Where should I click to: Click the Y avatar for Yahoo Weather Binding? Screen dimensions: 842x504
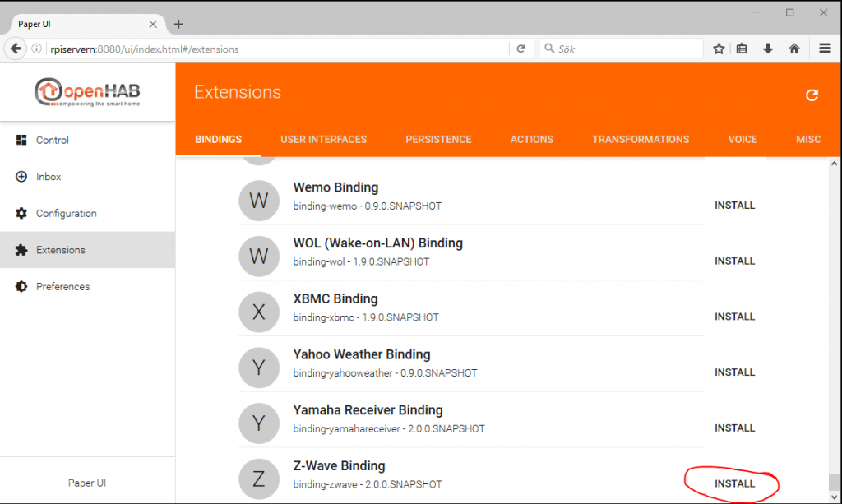pos(259,368)
